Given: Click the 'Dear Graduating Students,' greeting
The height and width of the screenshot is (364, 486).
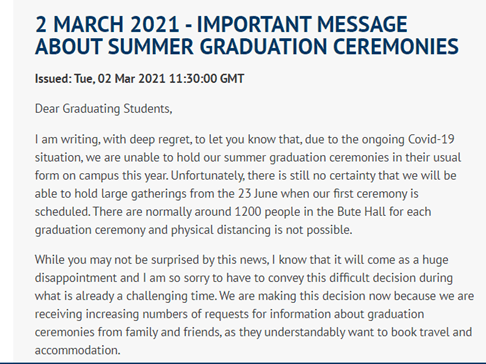Looking at the screenshot, I should click(x=103, y=109).
